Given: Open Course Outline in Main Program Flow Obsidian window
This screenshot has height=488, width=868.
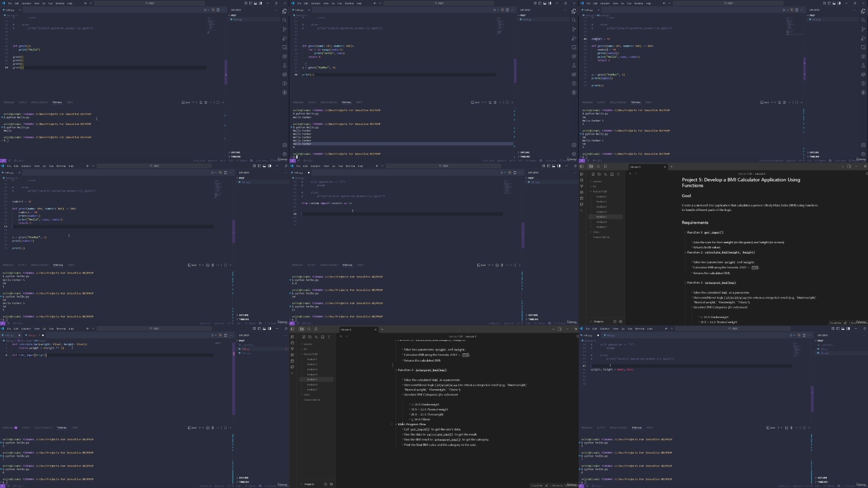Looking at the screenshot, I should tap(312, 400).
